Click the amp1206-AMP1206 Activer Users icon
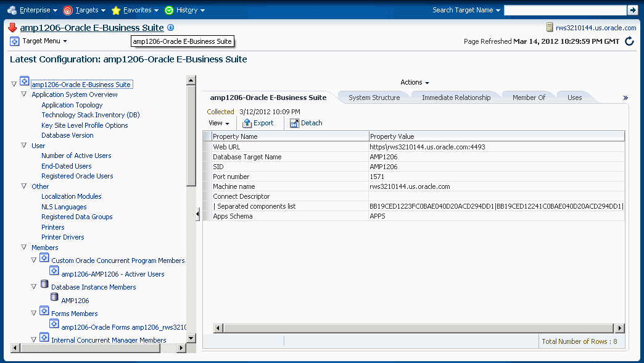The image size is (644, 363). click(x=54, y=270)
